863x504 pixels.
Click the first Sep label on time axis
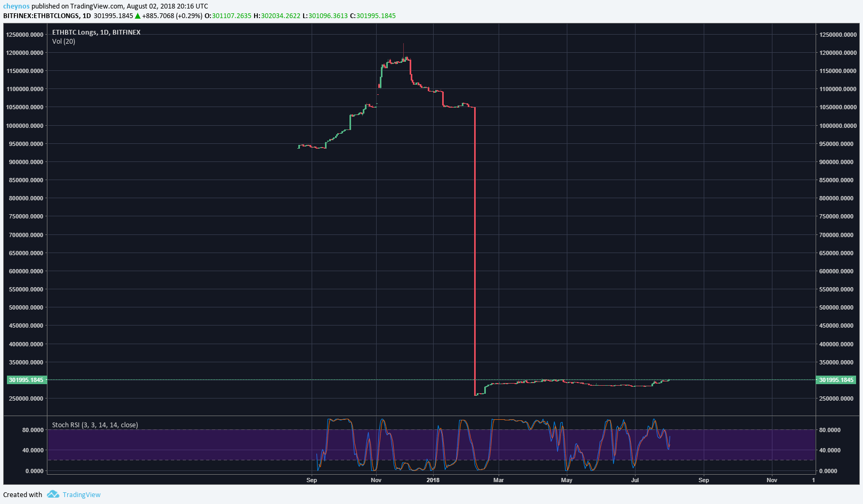(x=312, y=480)
